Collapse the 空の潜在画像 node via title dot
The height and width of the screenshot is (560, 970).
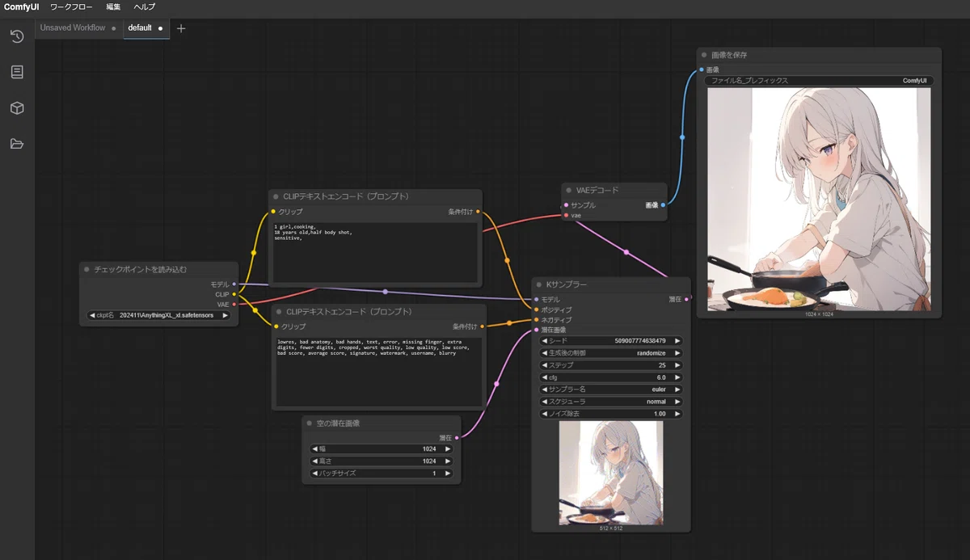[310, 423]
